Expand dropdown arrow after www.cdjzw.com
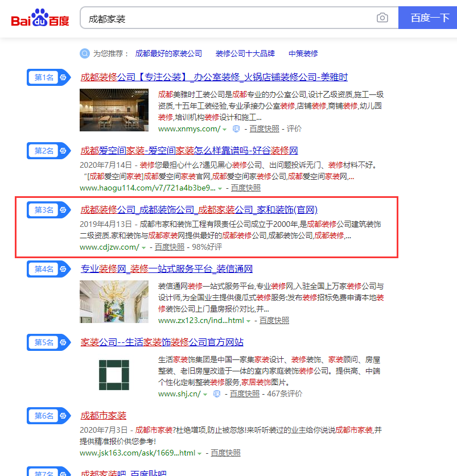This screenshot has height=476, width=457. tap(144, 247)
